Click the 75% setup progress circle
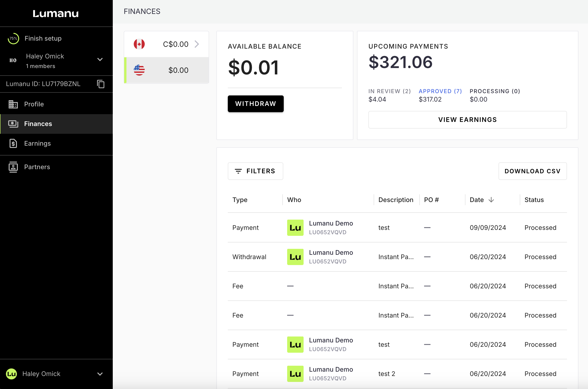588x389 pixels. (13, 38)
